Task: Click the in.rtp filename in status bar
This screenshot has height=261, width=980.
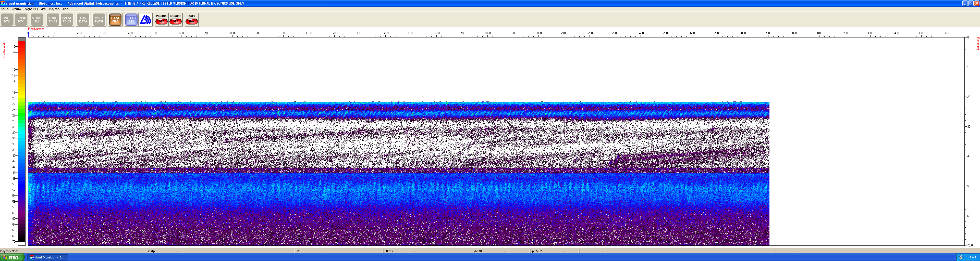Action: pos(151,251)
